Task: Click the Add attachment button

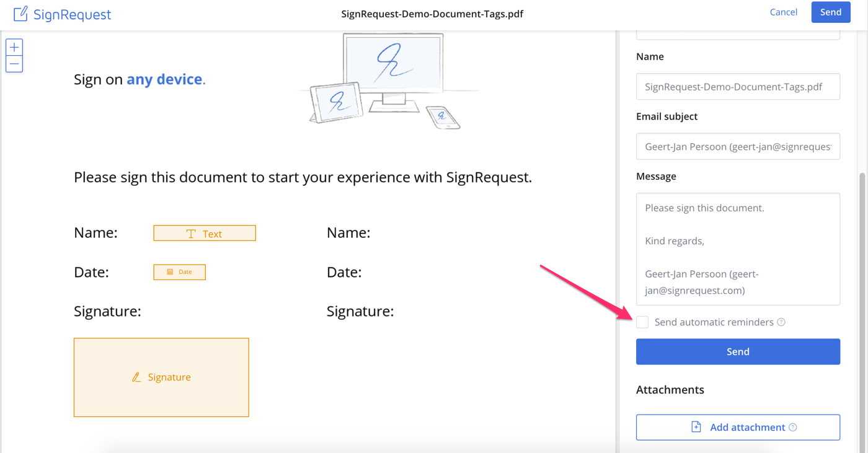Action: point(738,428)
